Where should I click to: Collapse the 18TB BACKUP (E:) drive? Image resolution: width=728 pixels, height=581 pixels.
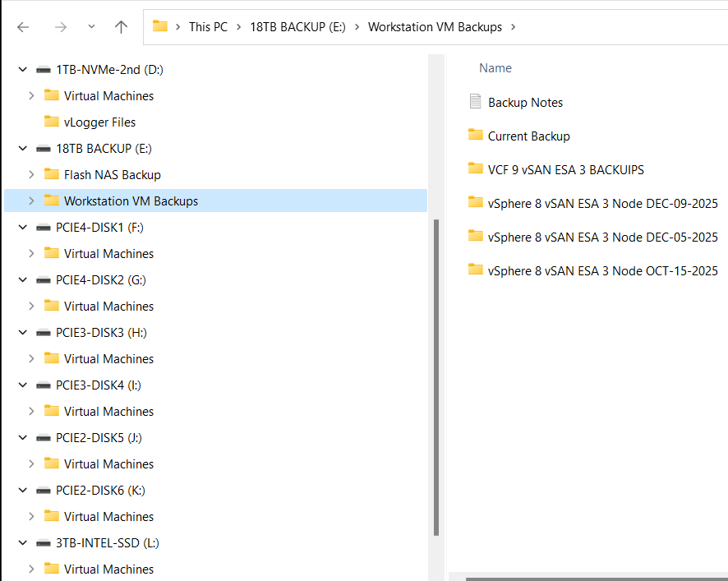click(x=23, y=149)
